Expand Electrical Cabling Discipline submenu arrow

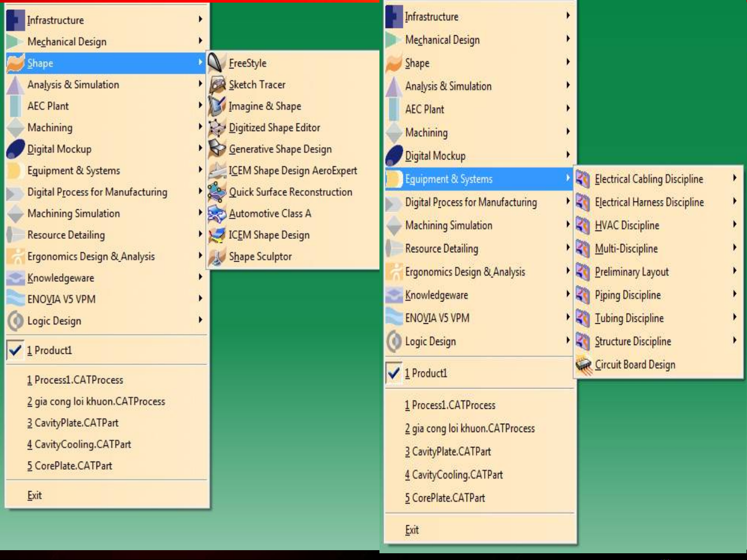coord(735,178)
